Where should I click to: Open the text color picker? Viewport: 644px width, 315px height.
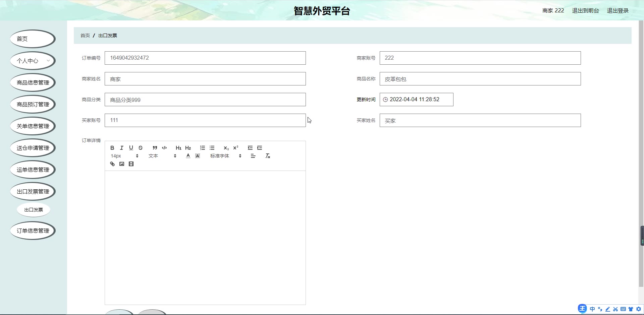188,156
